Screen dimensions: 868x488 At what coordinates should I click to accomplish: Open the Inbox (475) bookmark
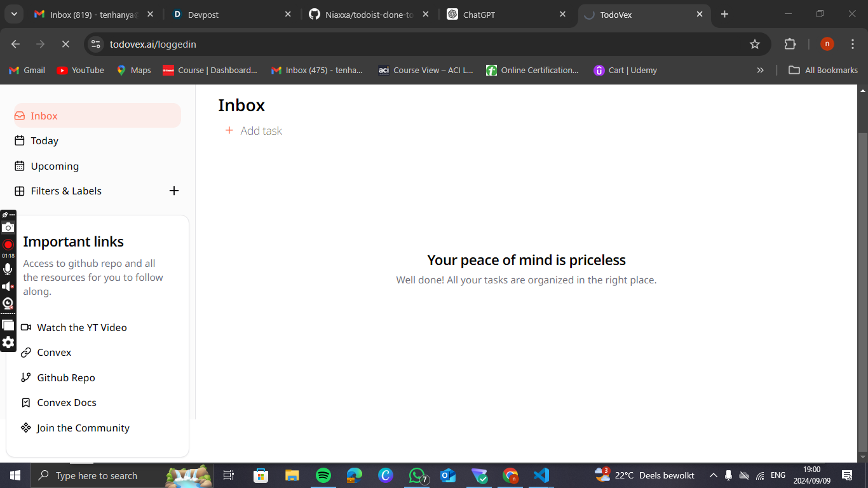316,70
